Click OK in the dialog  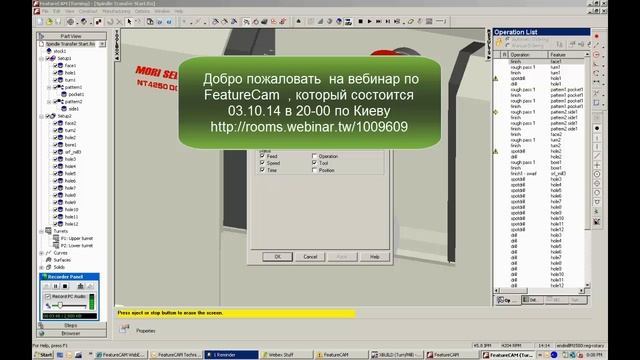click(278, 257)
